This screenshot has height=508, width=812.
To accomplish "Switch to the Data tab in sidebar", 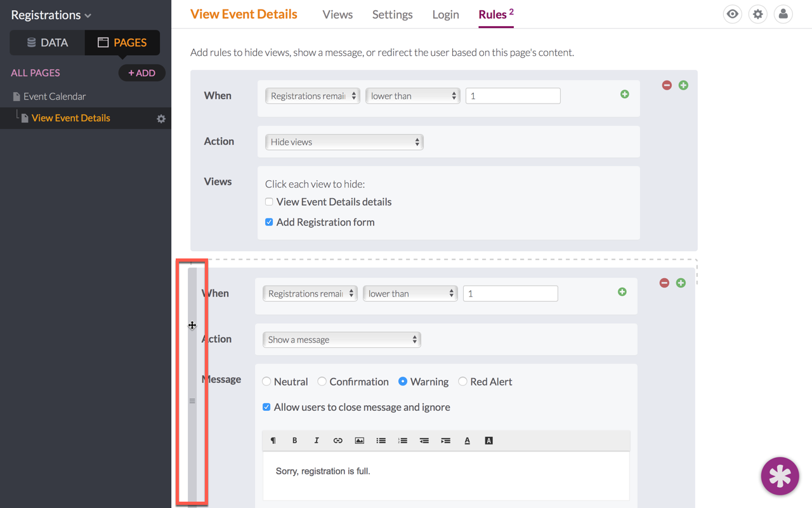I will point(48,43).
